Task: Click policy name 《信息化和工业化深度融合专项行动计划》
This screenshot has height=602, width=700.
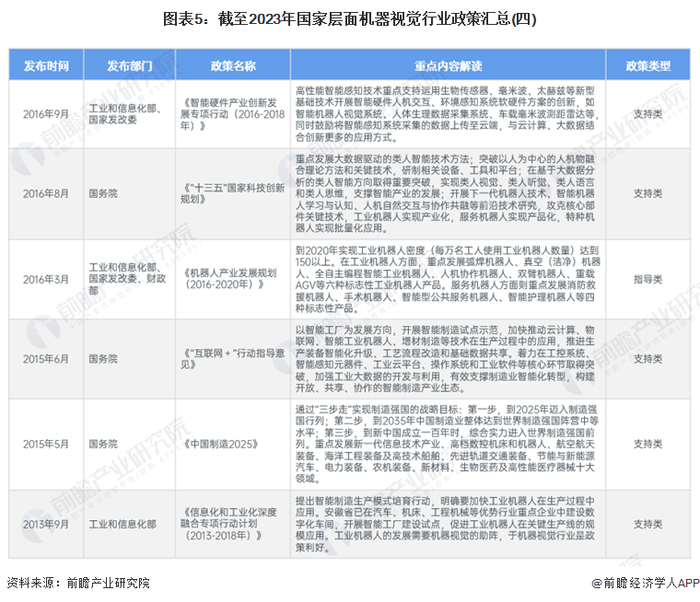Action: pyautogui.click(x=228, y=524)
